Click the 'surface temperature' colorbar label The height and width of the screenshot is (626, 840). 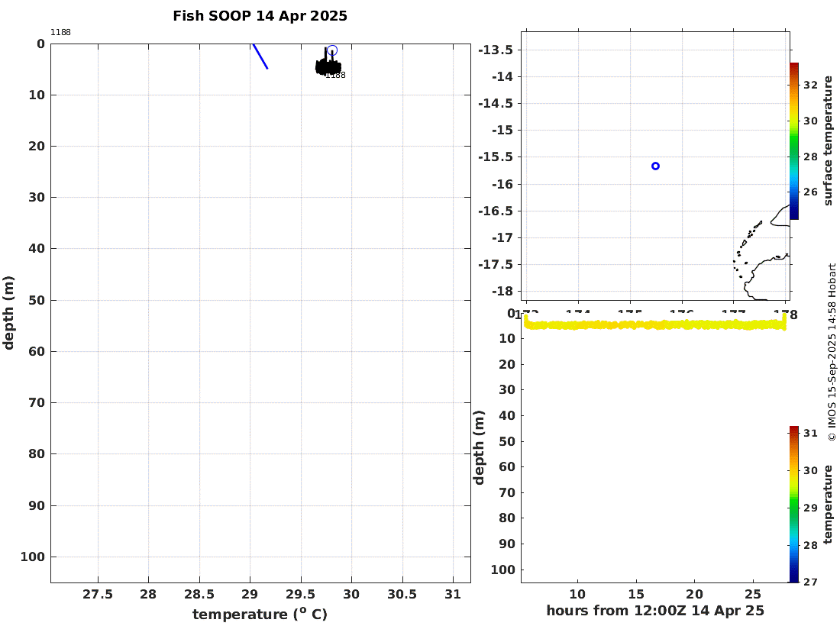click(829, 140)
